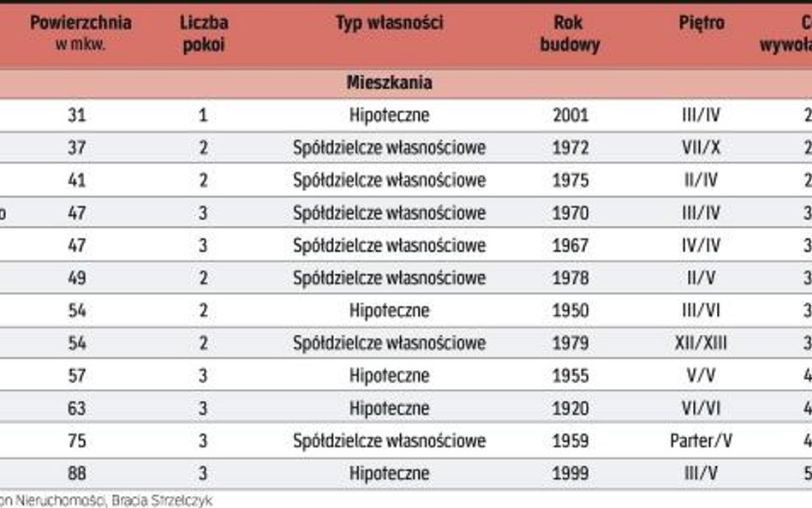
Task: Click the 1999 build year cell
Action: coord(570,473)
